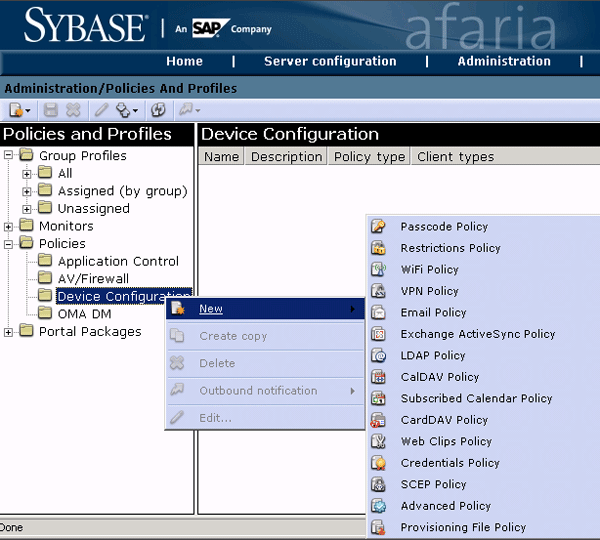The image size is (600, 540).
Task: Select the Monitors folder
Action: [66, 226]
